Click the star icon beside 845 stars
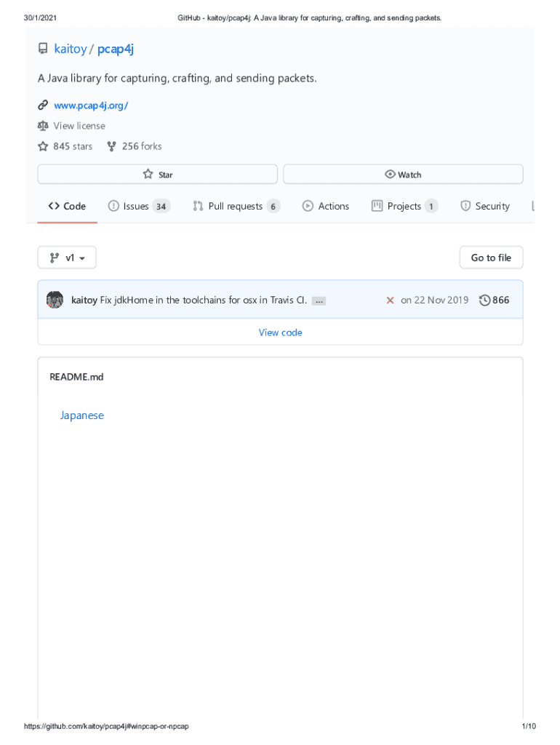 tap(43, 146)
